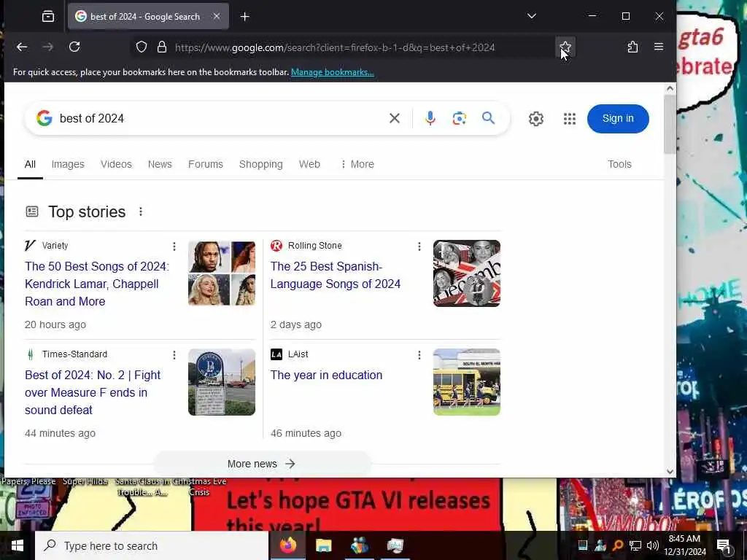Viewport: 747px width, 560px height.
Task: Close the 'best of 2024' tab
Action: click(217, 16)
